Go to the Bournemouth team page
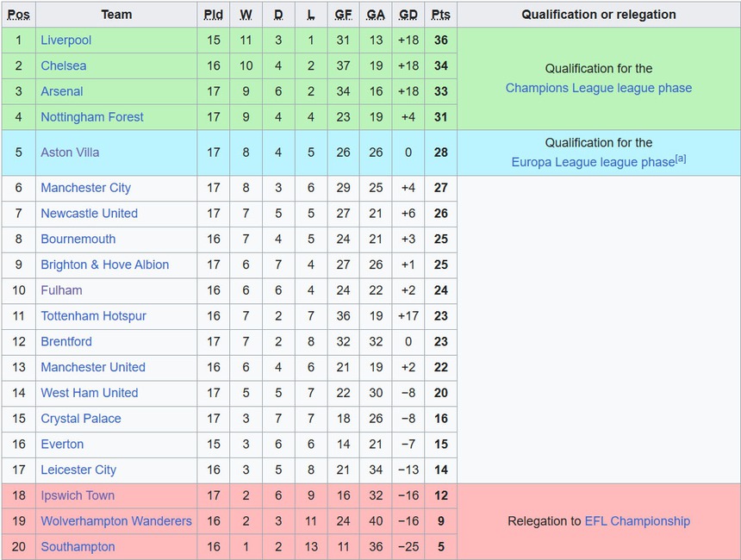Image resolution: width=741 pixels, height=560 pixels. (x=78, y=240)
